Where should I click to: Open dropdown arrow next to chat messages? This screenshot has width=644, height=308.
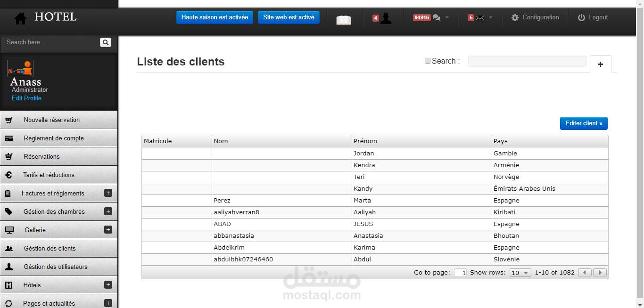(447, 17)
